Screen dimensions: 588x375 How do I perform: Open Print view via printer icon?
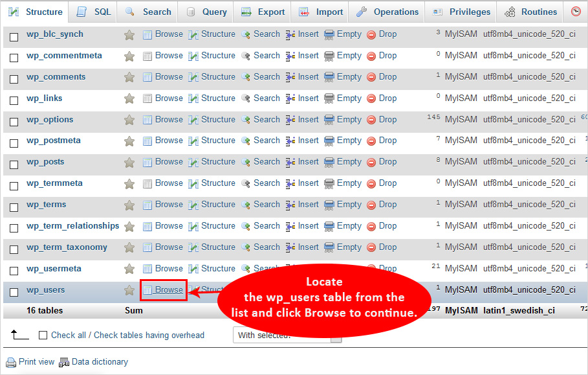[x=11, y=362]
